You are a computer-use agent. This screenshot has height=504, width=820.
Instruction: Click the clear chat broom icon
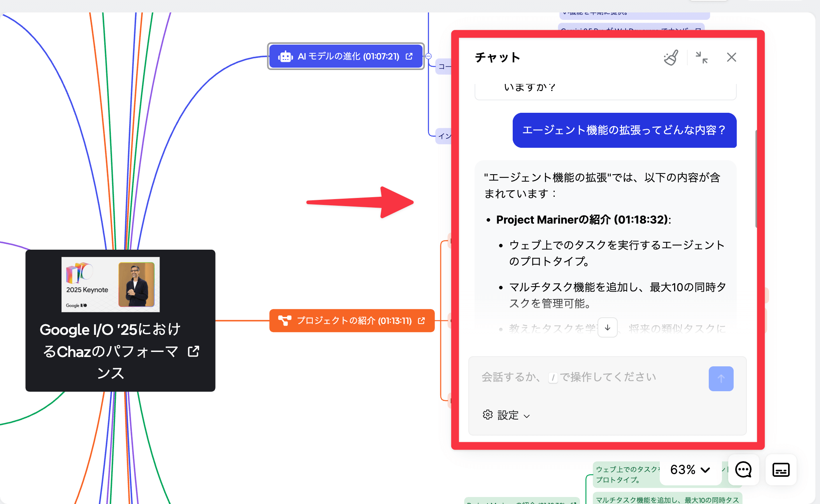[x=671, y=58]
